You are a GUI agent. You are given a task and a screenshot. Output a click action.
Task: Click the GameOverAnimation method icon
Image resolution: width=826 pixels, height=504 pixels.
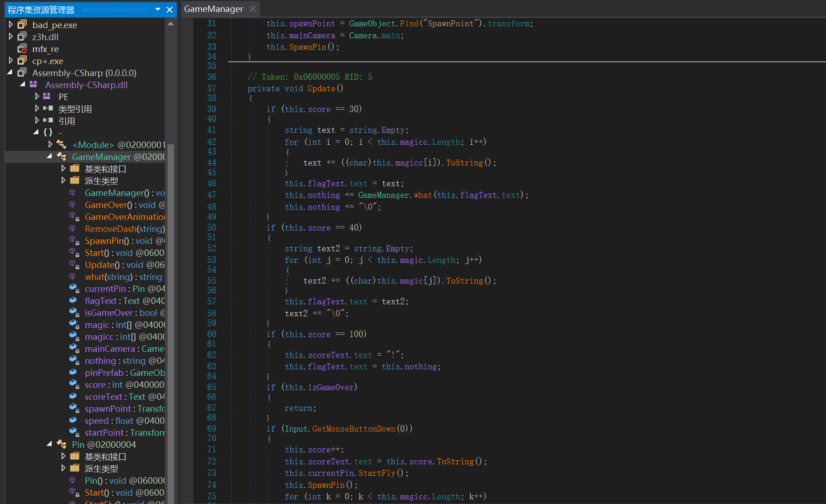point(74,216)
